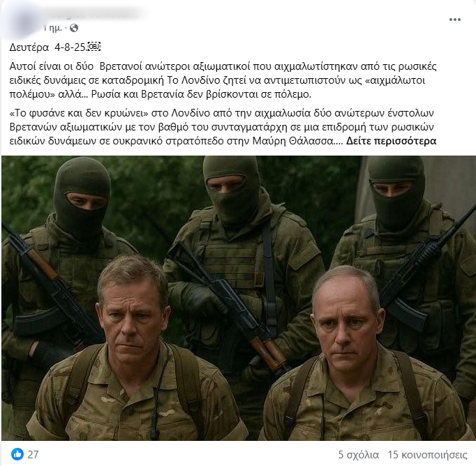Click the left masked soldier's face

[87, 200]
